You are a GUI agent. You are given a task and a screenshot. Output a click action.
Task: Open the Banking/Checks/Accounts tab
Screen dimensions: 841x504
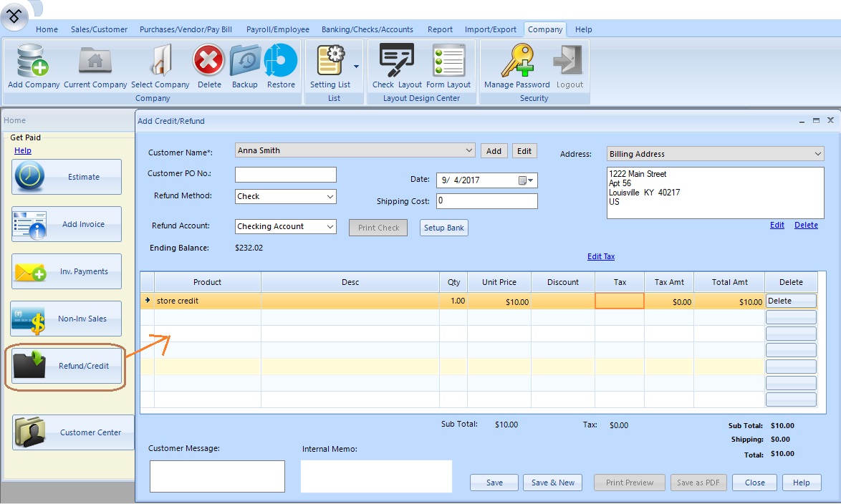point(367,29)
